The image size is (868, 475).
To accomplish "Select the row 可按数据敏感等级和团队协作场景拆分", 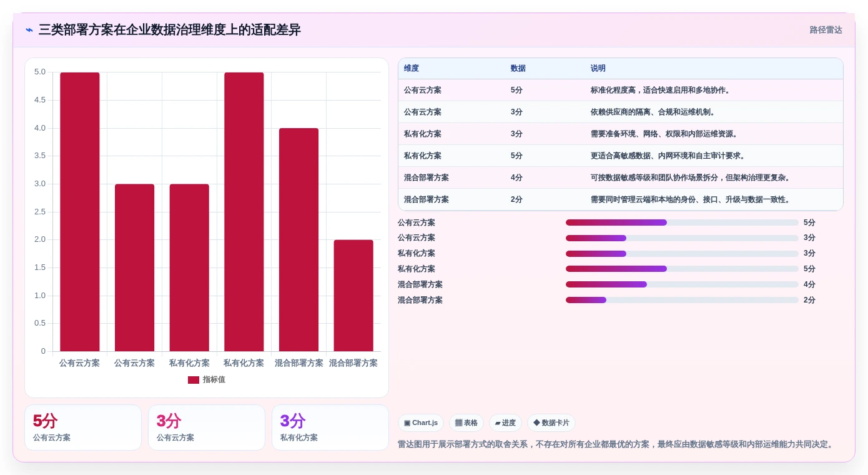I will coord(621,177).
